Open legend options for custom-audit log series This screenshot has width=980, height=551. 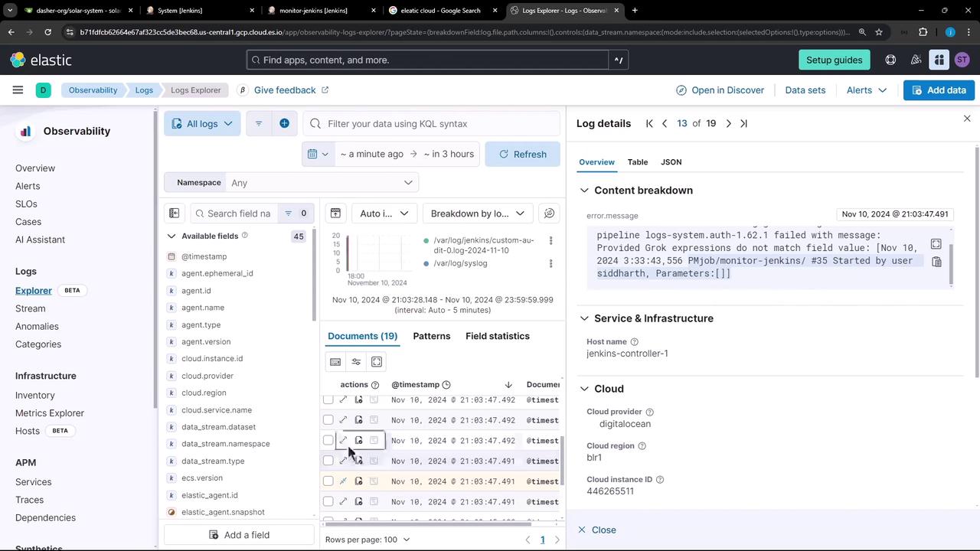click(550, 240)
